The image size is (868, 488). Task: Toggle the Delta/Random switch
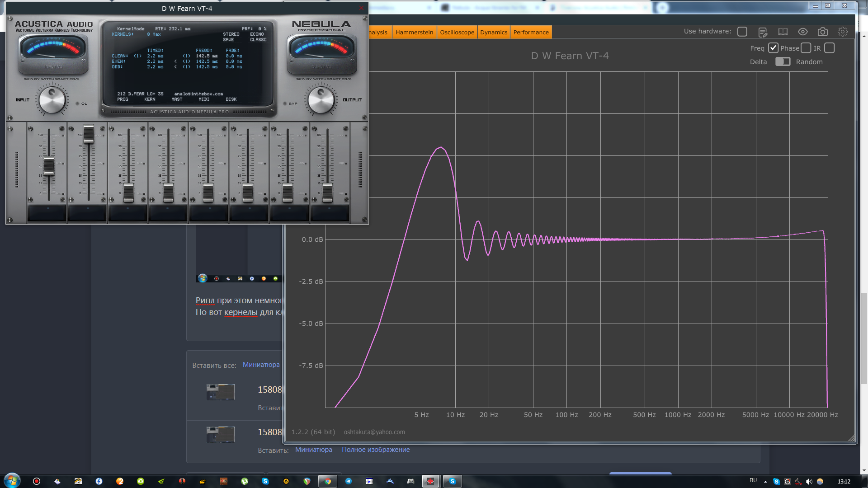[x=783, y=61]
